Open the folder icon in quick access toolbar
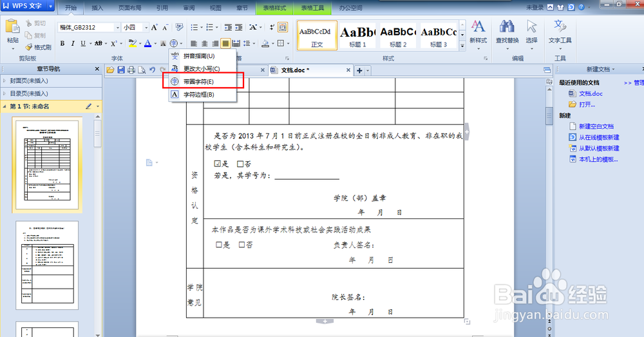The height and width of the screenshot is (337, 644). point(110,70)
